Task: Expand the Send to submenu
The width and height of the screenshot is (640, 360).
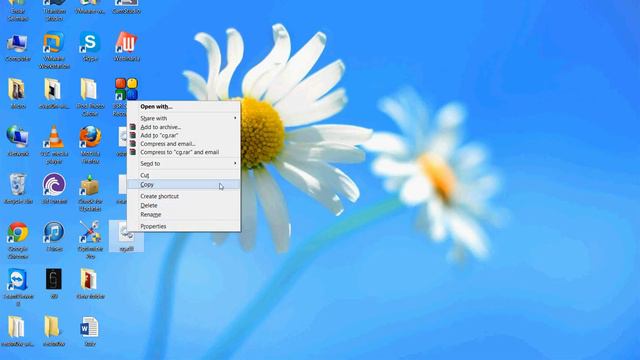Action: pyautogui.click(x=184, y=164)
